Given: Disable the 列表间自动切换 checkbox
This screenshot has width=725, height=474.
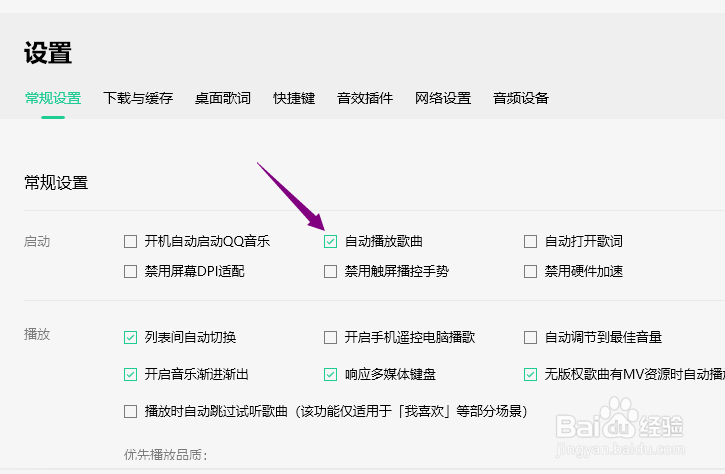Looking at the screenshot, I should 130,337.
